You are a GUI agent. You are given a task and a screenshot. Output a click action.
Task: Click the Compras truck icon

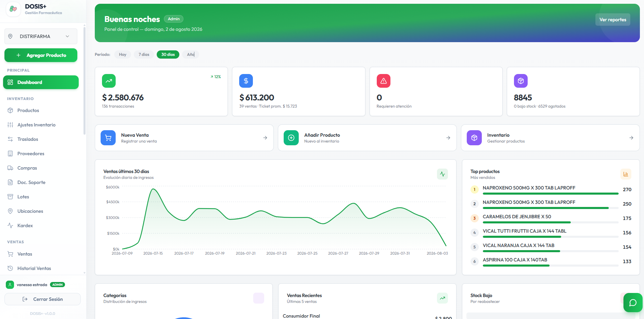click(x=10, y=168)
